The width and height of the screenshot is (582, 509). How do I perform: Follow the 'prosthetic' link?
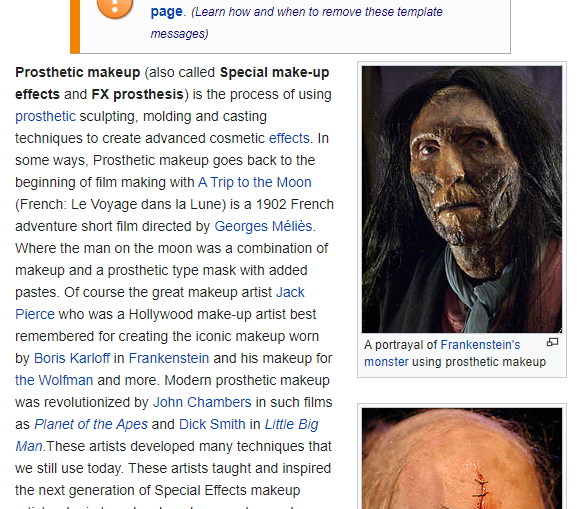pyautogui.click(x=45, y=116)
